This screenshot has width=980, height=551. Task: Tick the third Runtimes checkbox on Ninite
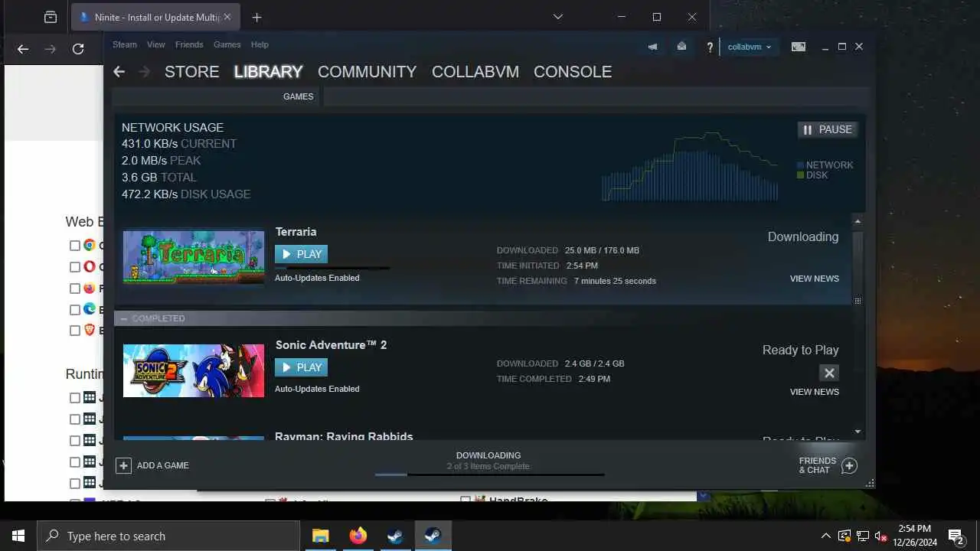pos(75,441)
